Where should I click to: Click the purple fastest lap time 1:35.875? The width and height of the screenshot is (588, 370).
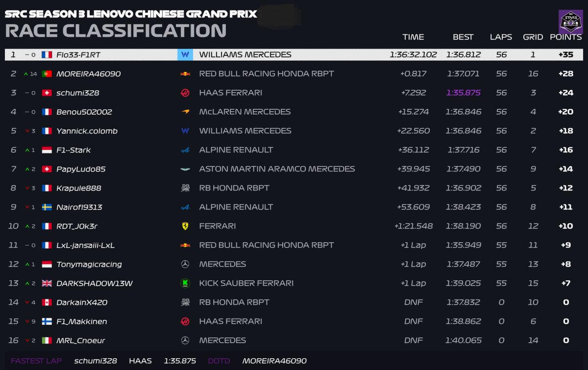coord(463,93)
